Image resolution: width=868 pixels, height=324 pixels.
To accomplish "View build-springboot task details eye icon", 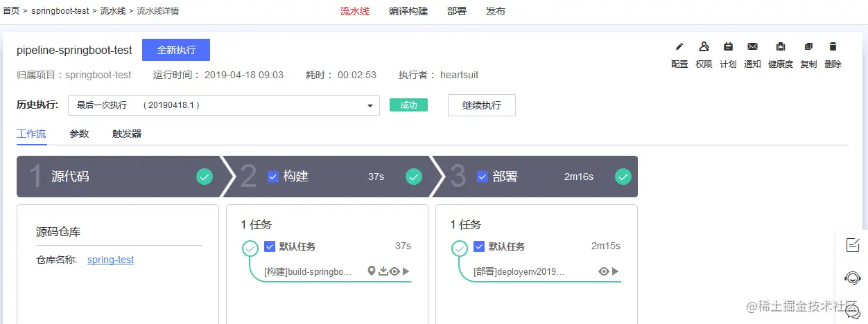I will tap(394, 271).
